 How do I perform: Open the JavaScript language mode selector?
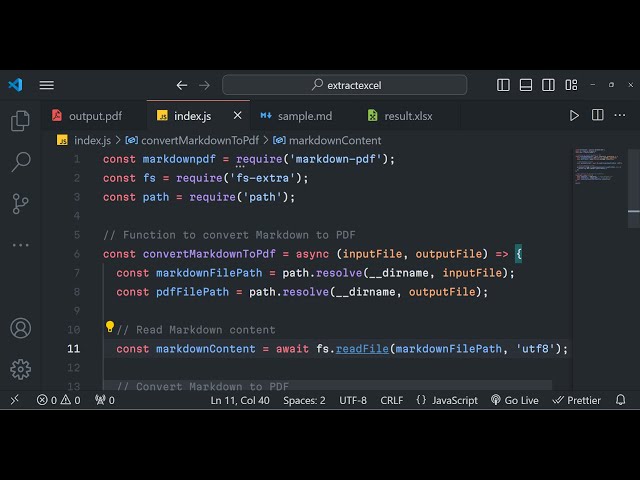pos(447,400)
